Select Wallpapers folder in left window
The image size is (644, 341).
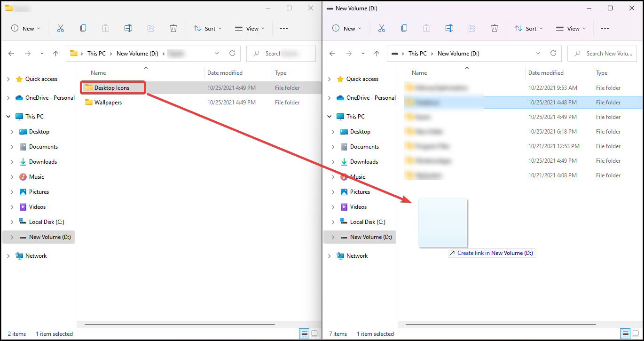pyautogui.click(x=108, y=103)
